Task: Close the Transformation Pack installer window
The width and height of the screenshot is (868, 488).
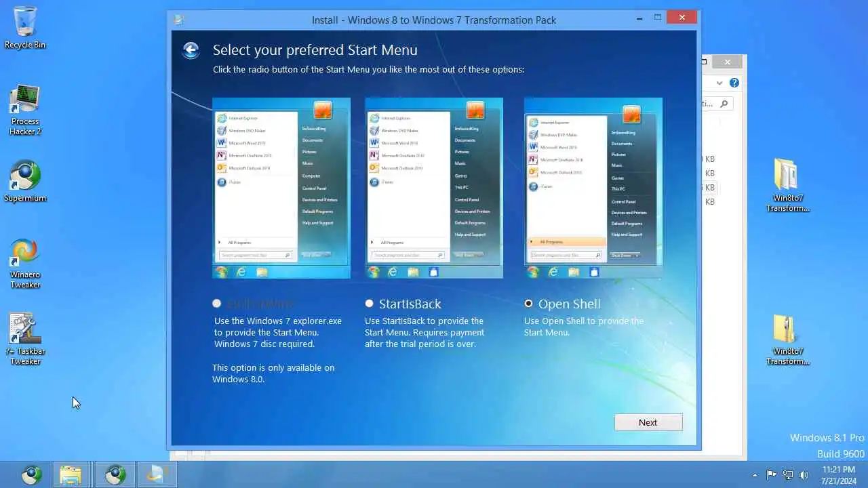Action: coord(682,18)
